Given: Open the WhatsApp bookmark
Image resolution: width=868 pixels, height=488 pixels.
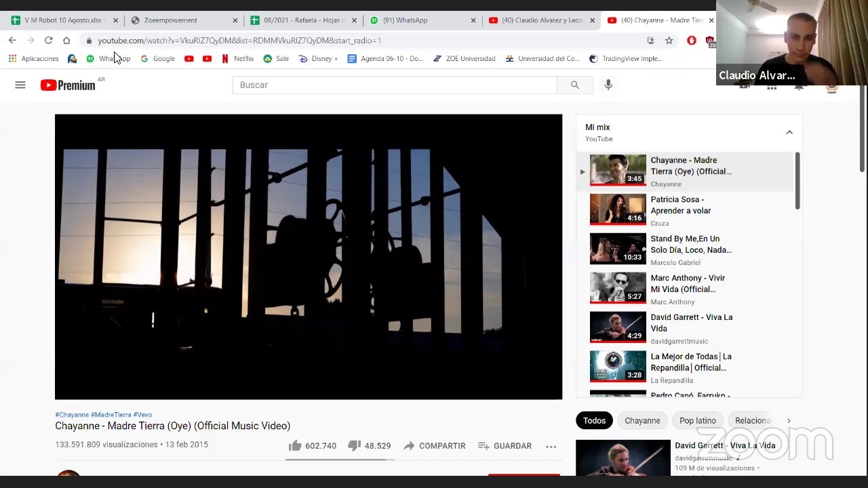Looking at the screenshot, I should tap(108, 58).
